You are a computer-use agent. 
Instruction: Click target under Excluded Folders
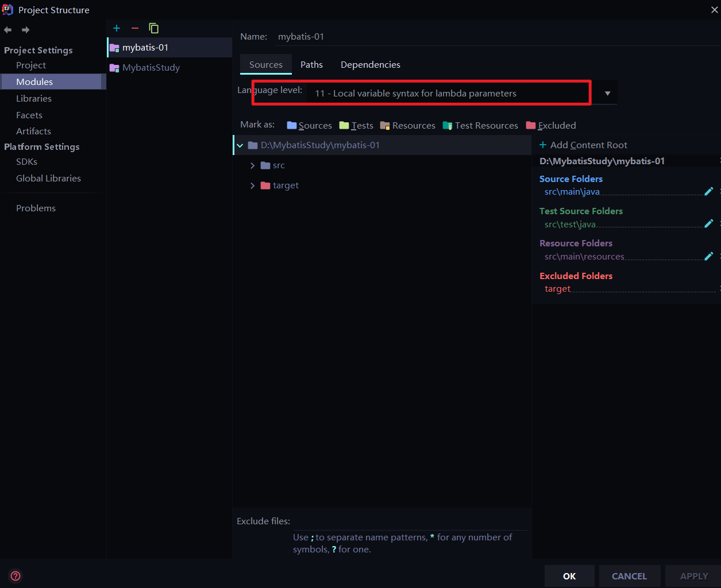(x=557, y=289)
